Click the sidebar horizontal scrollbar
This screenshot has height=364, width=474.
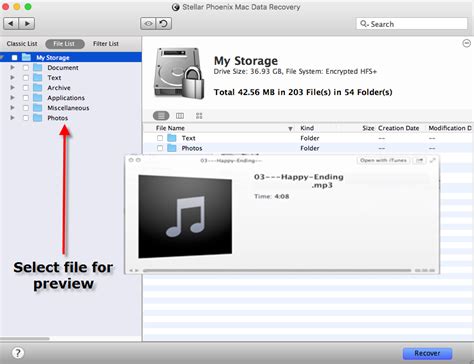(25, 339)
